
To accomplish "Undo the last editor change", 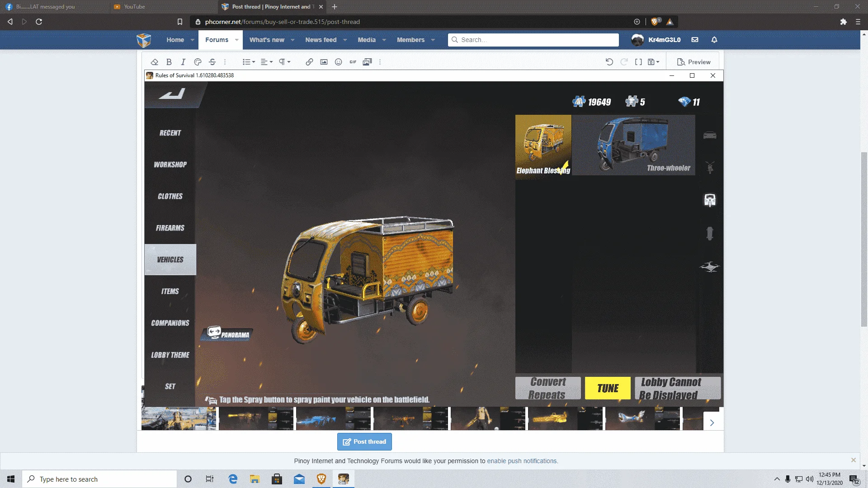I will point(609,62).
